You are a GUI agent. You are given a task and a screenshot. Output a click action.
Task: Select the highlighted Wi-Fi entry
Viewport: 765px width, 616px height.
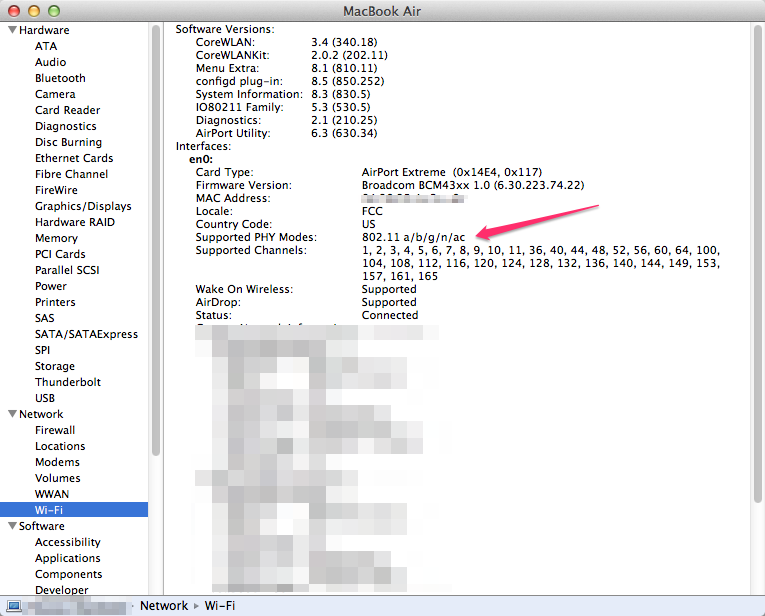74,510
